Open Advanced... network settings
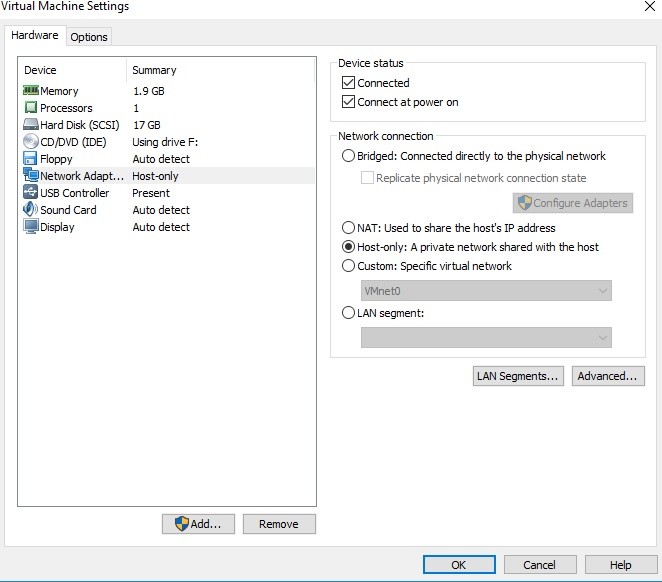Viewport: 662px width, 582px height. (x=607, y=376)
